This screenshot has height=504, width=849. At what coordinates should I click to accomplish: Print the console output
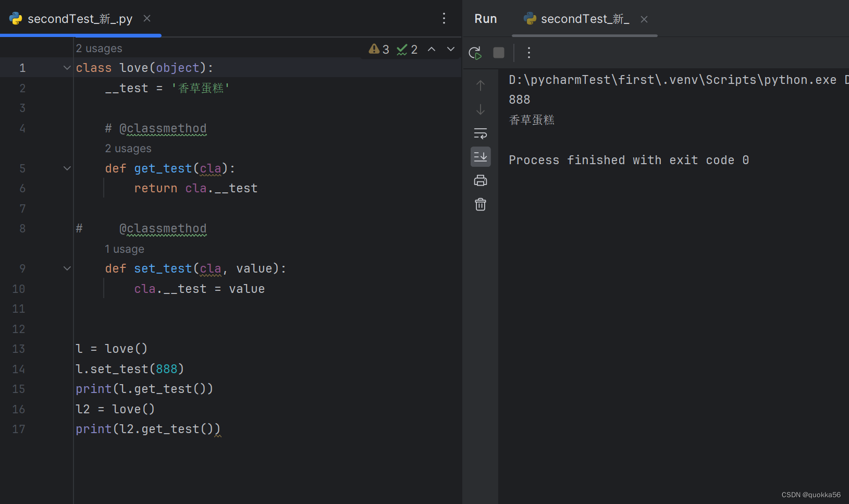click(x=481, y=181)
